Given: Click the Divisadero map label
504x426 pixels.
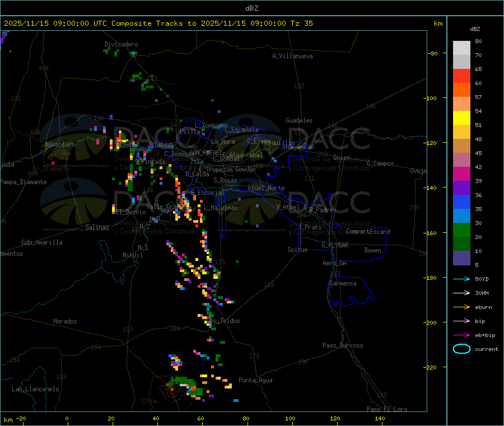Looking at the screenshot, I should (x=121, y=44).
